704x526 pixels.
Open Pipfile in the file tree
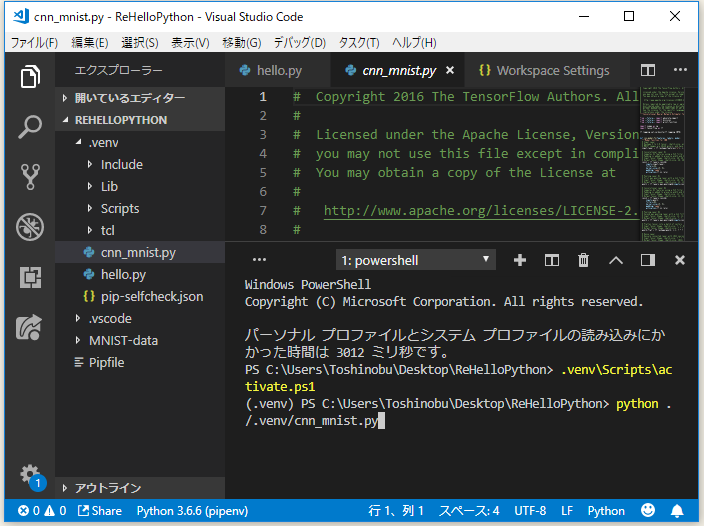[140, 362]
